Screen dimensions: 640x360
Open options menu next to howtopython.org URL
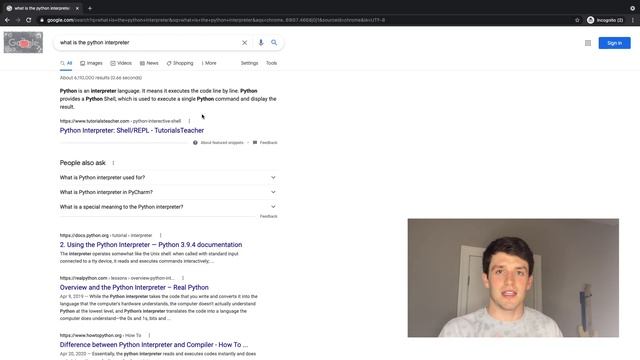pyautogui.click(x=149, y=336)
